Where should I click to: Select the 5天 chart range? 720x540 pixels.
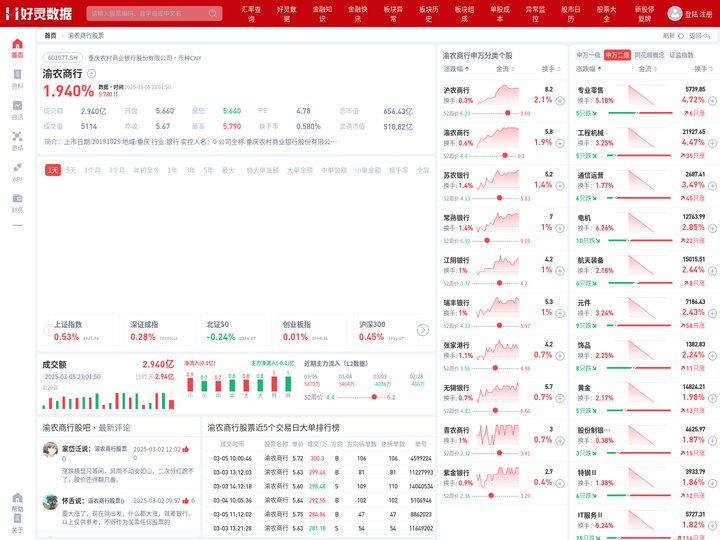point(71,170)
